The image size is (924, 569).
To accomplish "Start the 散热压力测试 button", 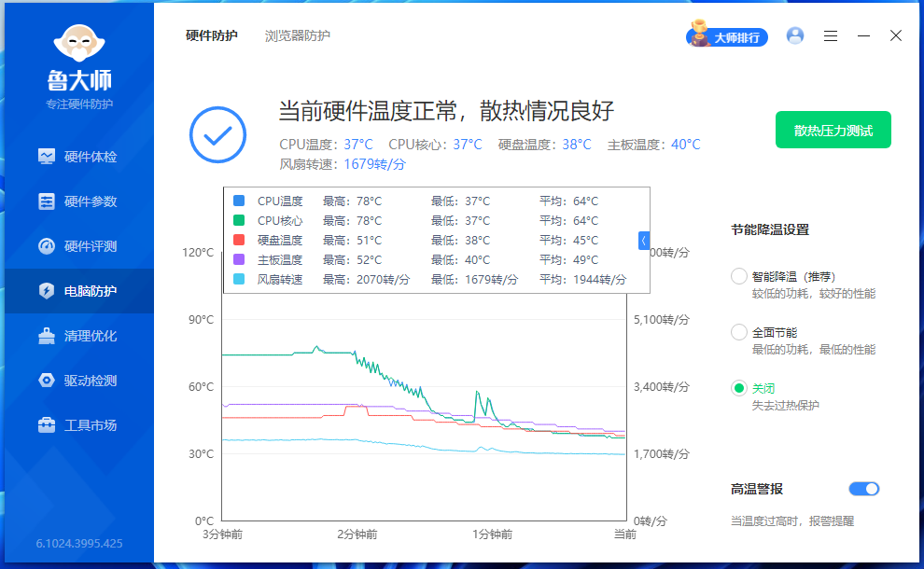I will (x=833, y=131).
